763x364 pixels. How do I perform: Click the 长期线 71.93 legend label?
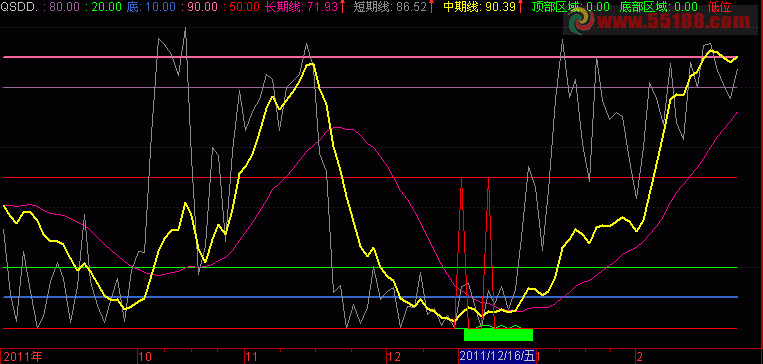[301, 7]
